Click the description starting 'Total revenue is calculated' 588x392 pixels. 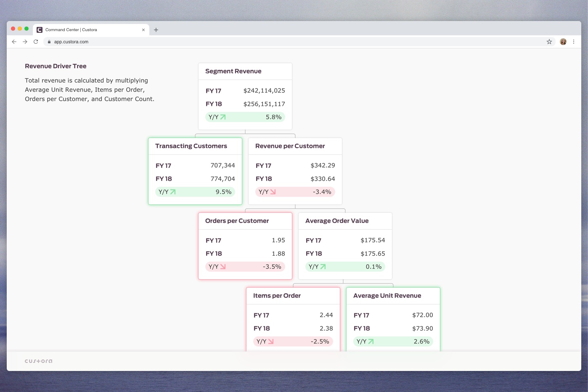click(90, 90)
